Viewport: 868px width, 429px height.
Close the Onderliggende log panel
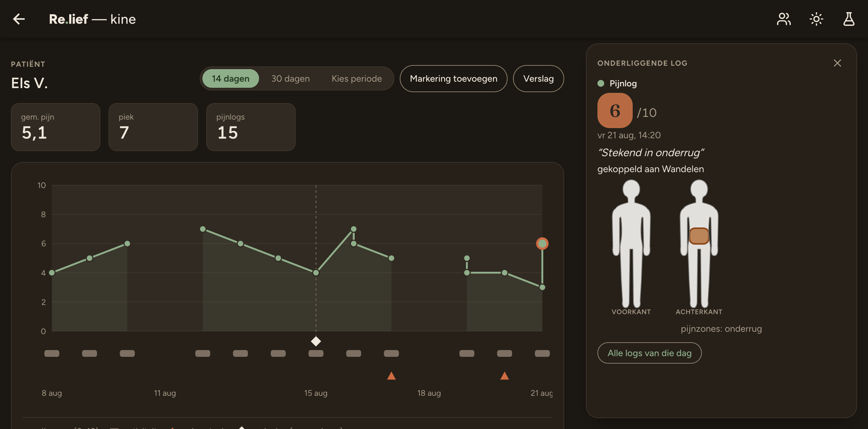click(x=837, y=63)
